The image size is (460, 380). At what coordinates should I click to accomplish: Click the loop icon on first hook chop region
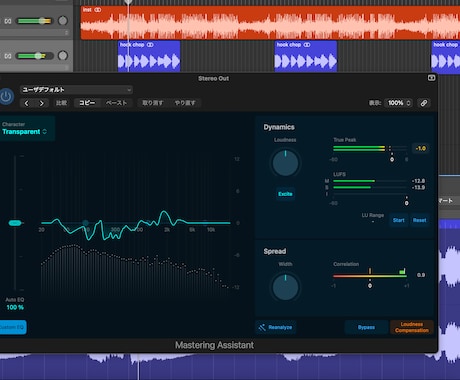(x=150, y=45)
